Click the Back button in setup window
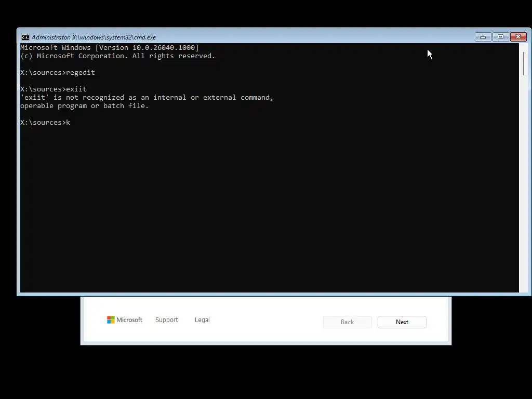 (348, 322)
